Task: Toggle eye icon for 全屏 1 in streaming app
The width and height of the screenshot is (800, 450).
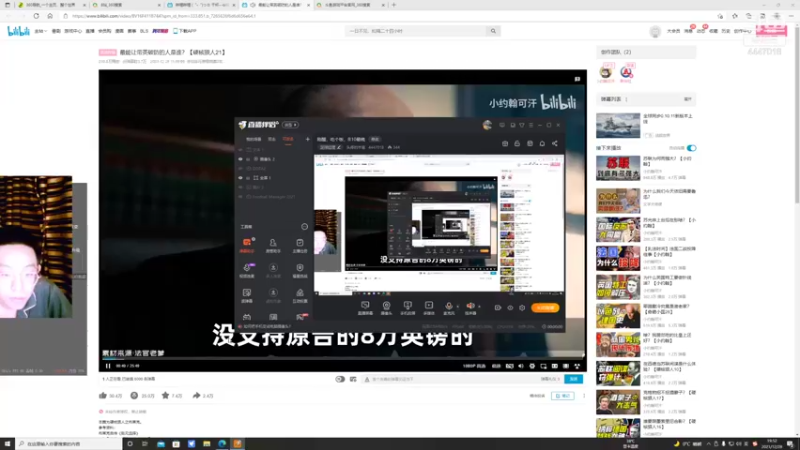Action: (x=240, y=178)
